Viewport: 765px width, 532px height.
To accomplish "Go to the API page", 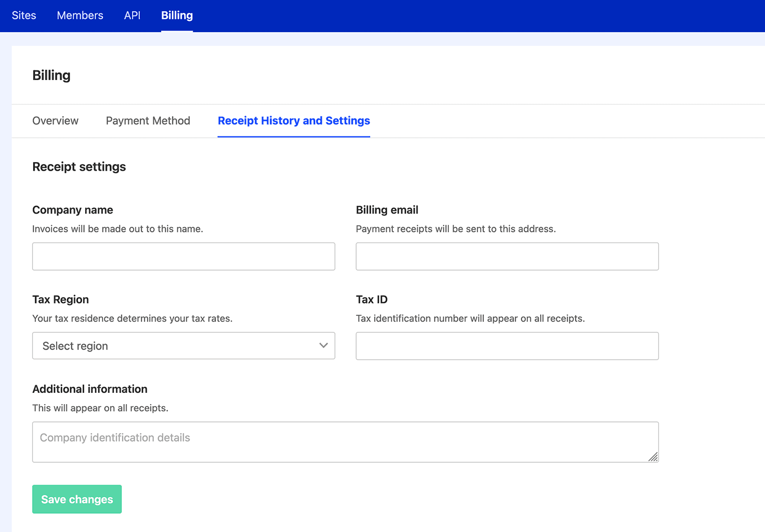I will click(x=132, y=15).
